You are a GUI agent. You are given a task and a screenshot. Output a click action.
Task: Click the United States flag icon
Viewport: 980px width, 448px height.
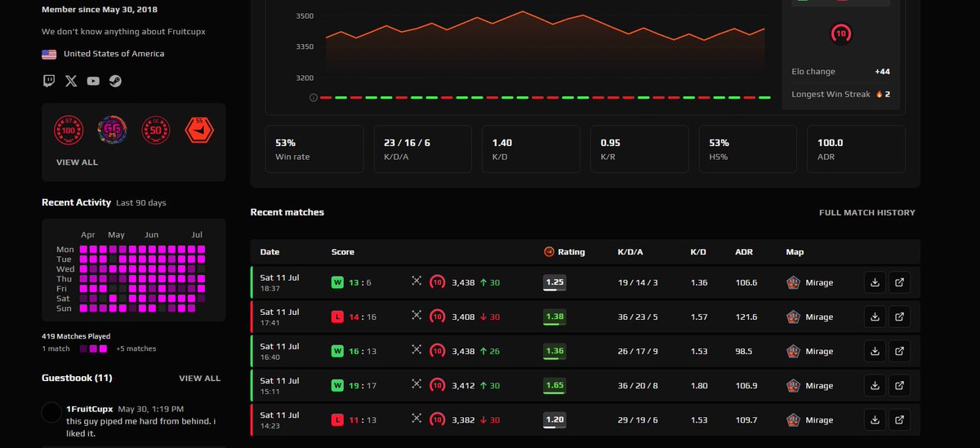click(x=49, y=54)
